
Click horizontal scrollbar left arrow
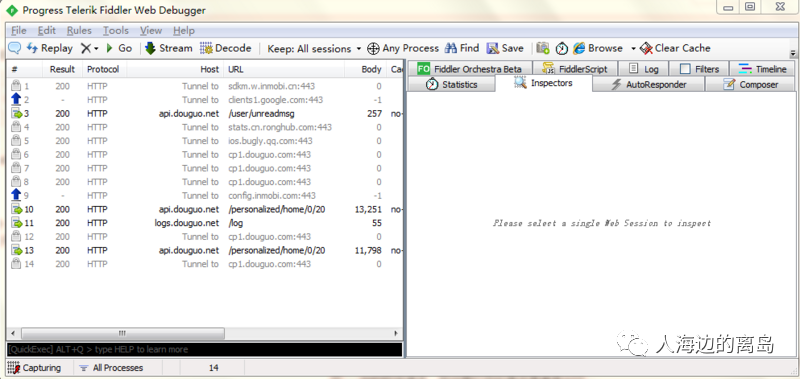[x=13, y=334]
